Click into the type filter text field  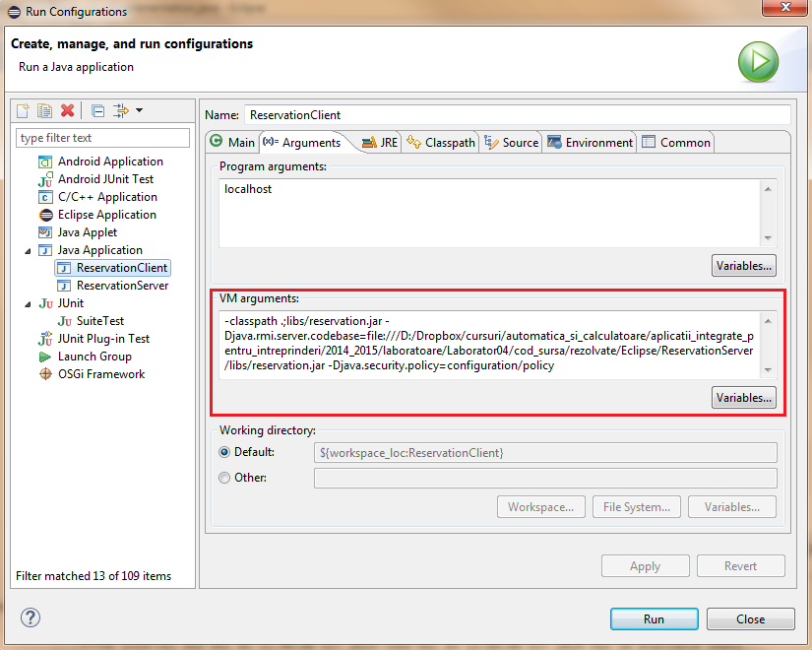(102, 138)
